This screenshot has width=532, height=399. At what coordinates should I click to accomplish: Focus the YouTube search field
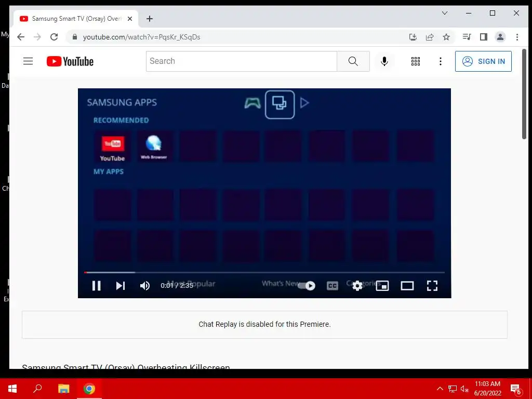coord(241,61)
